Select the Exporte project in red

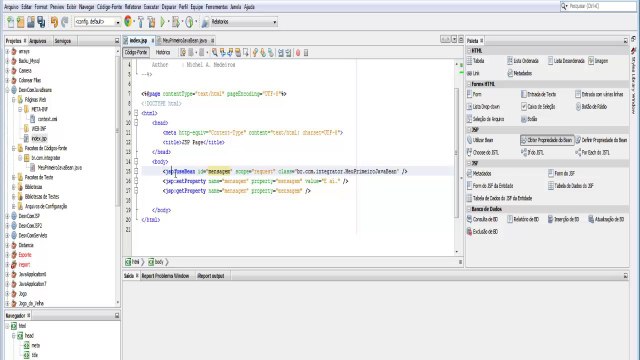pyautogui.click(x=25, y=255)
